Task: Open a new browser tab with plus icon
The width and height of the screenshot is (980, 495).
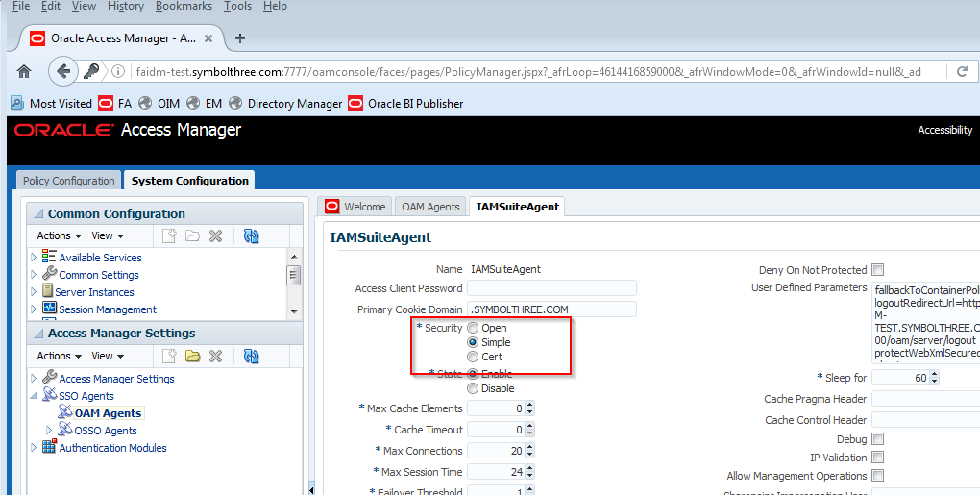Action: (x=240, y=38)
